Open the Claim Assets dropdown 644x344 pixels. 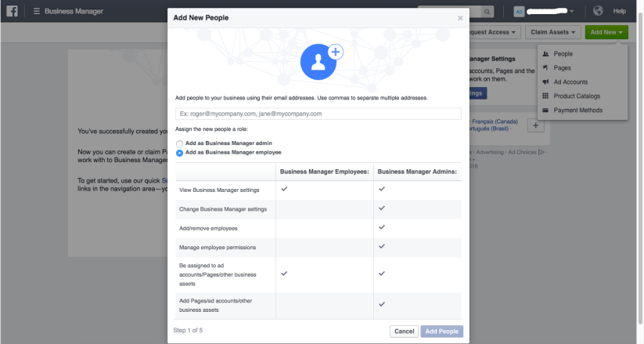pos(552,32)
